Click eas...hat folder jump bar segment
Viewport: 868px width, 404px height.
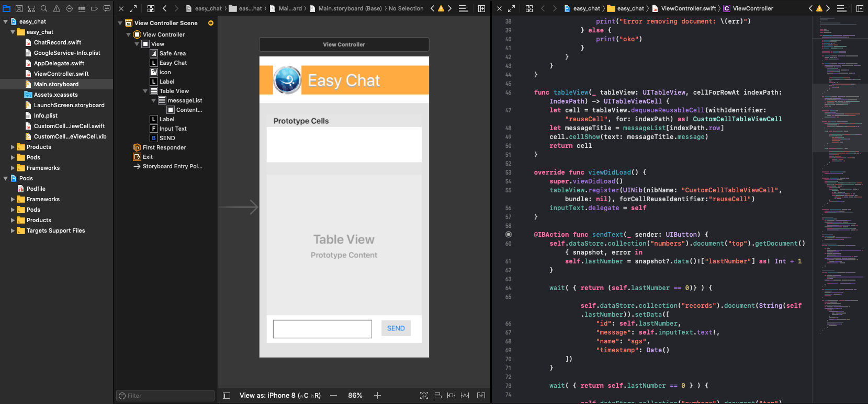245,8
